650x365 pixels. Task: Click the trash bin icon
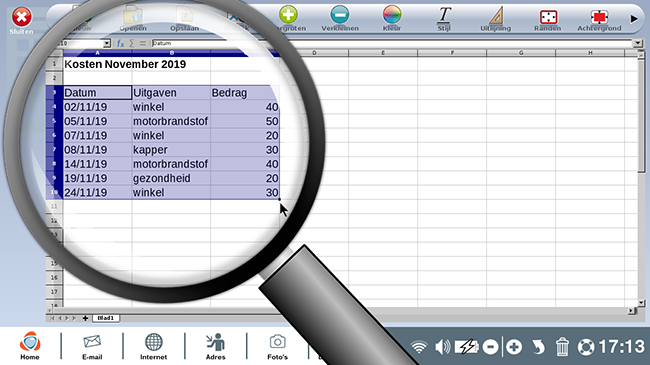coord(562,346)
